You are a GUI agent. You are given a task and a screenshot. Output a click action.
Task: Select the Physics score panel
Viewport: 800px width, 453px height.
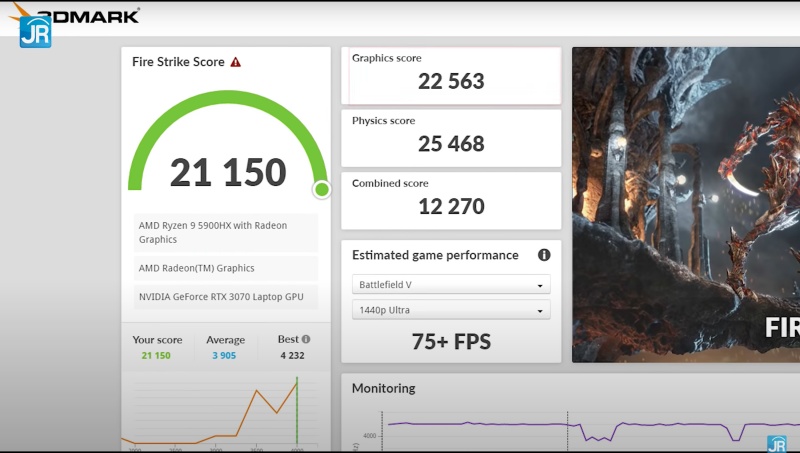tap(451, 137)
